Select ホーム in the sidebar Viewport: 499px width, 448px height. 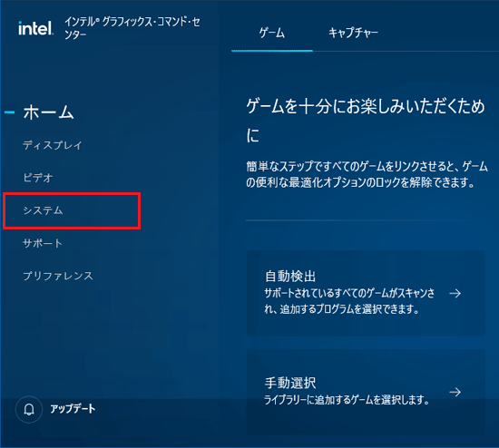point(48,112)
